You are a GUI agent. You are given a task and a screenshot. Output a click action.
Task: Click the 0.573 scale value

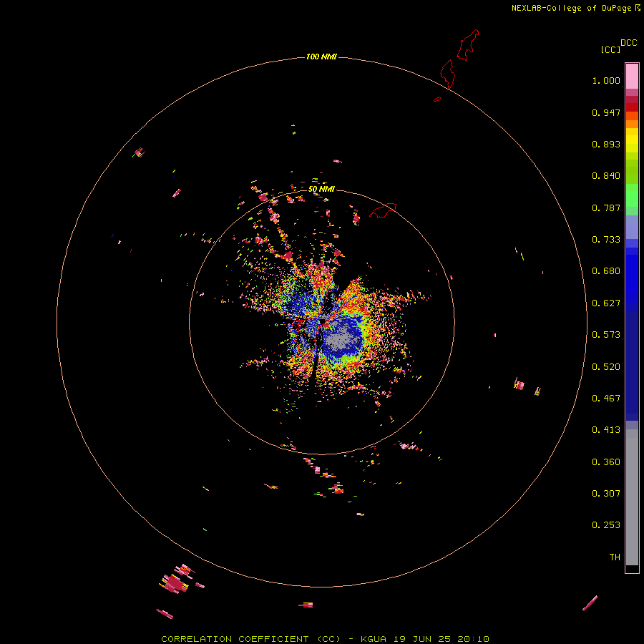606,335
